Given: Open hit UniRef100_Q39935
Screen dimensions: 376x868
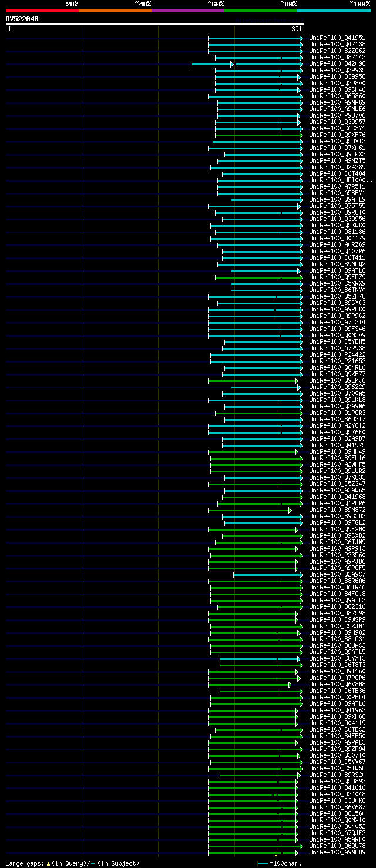Looking at the screenshot, I should pyautogui.click(x=337, y=70).
